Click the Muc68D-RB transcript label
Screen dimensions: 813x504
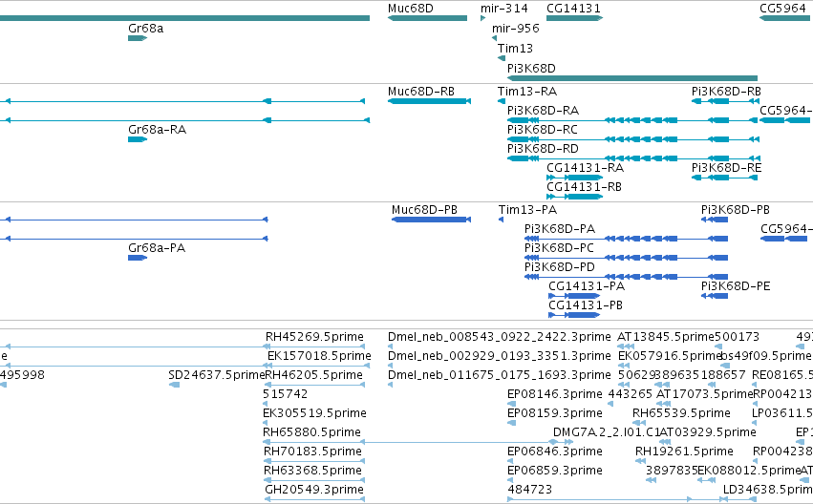(421, 92)
